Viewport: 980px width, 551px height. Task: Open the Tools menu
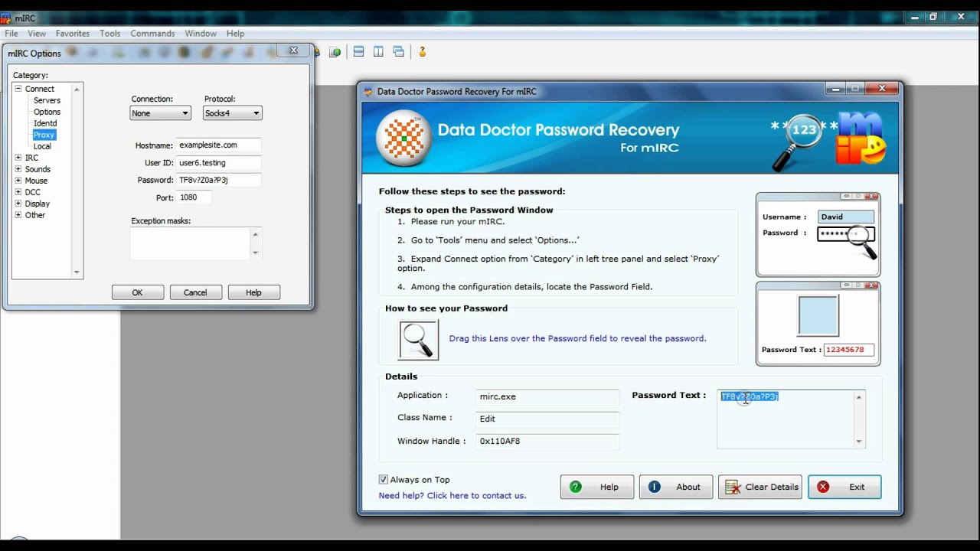coord(110,34)
